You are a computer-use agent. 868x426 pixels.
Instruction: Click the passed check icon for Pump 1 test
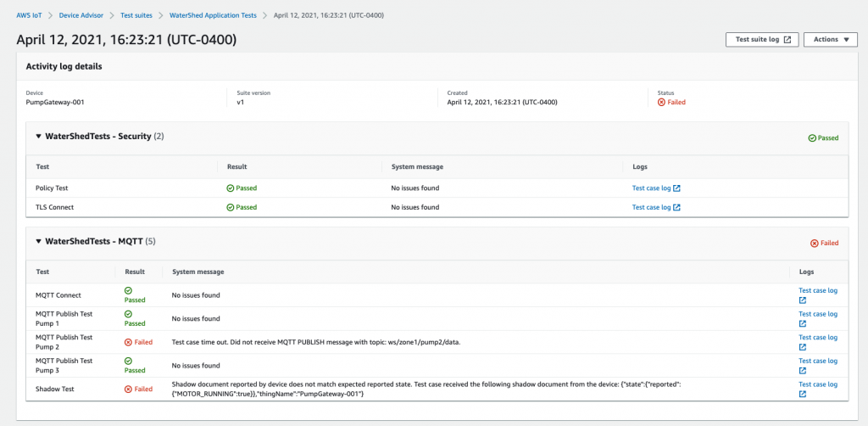pyautogui.click(x=128, y=313)
